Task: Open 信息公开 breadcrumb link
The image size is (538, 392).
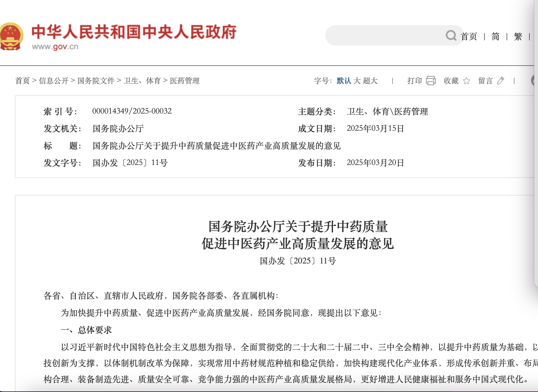Action: pos(54,81)
